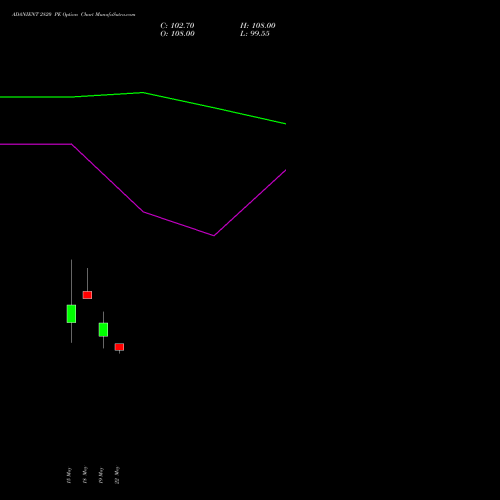Click the chart title starting with ADANIENT
This screenshot has width=500, height=500.
[x=74, y=15]
